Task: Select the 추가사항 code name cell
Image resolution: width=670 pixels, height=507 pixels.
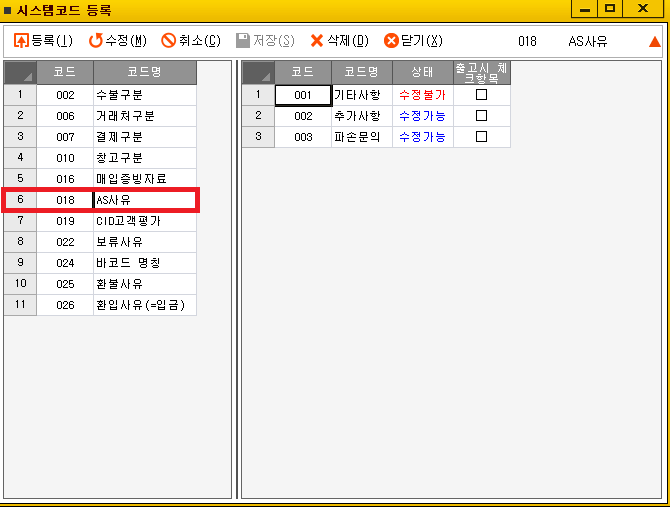Action: click(362, 115)
